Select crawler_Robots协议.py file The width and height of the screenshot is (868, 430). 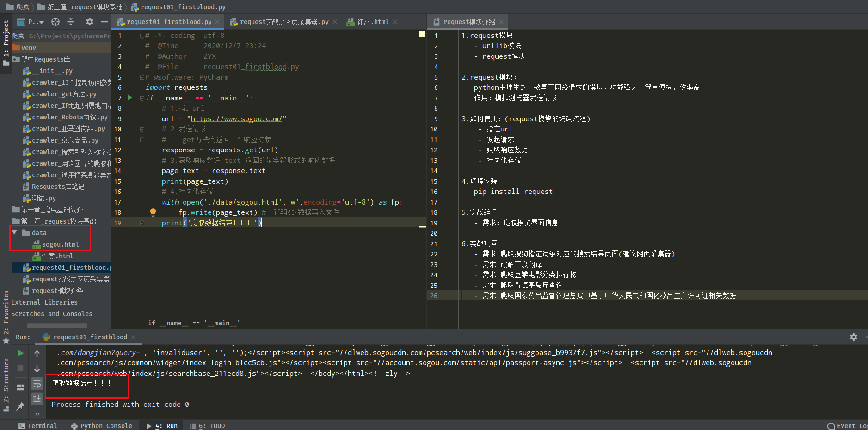(65, 117)
